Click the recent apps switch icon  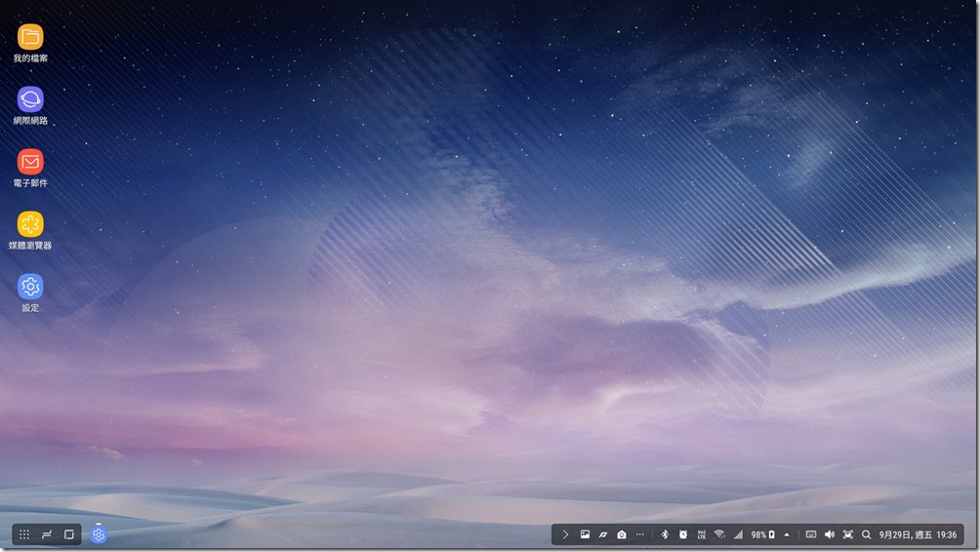coord(47,534)
